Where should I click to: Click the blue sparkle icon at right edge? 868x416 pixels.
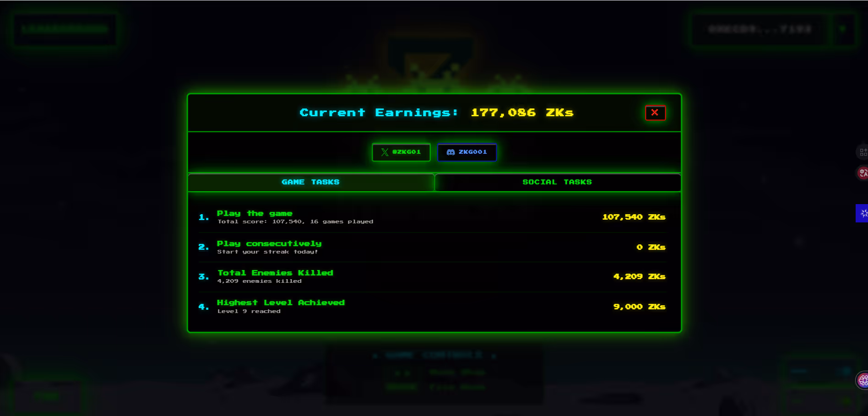coord(862,213)
